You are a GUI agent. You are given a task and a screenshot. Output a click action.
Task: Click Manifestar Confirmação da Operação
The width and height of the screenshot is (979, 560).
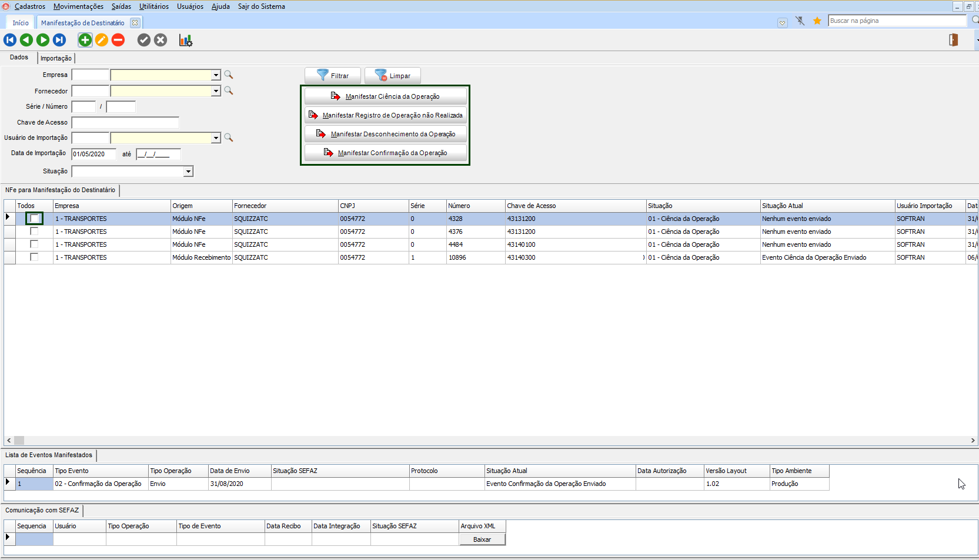[x=386, y=153]
